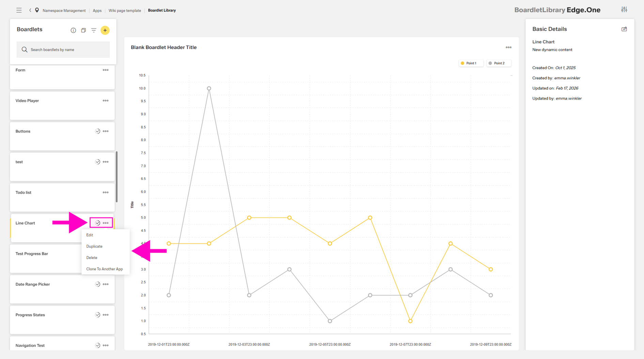Toggle Point 2 series in chart legend
Viewport: 644px width, 359px height.
(499, 63)
